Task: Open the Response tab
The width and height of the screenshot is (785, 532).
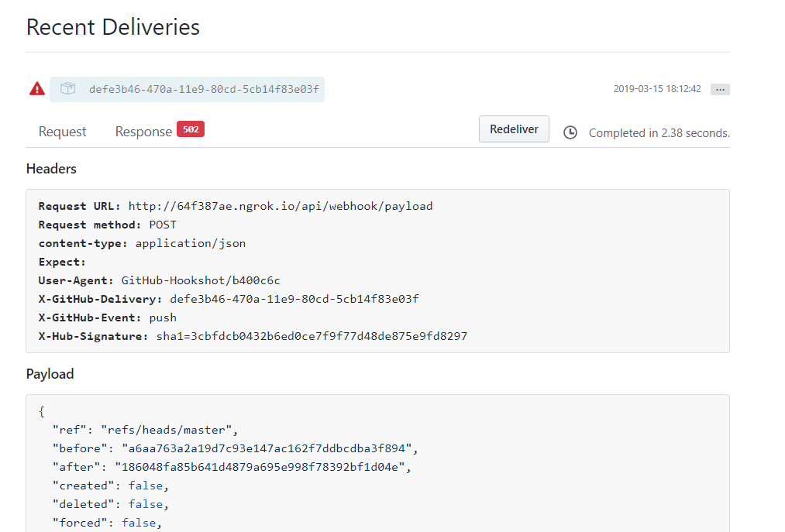Action: coord(143,132)
